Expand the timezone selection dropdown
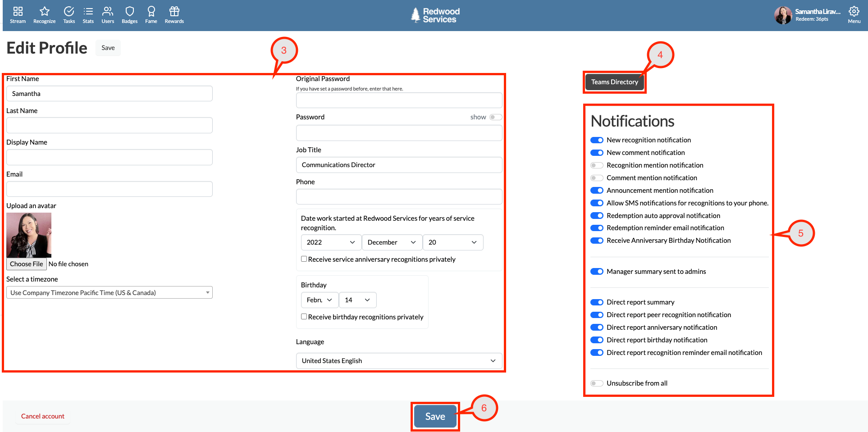 (109, 292)
